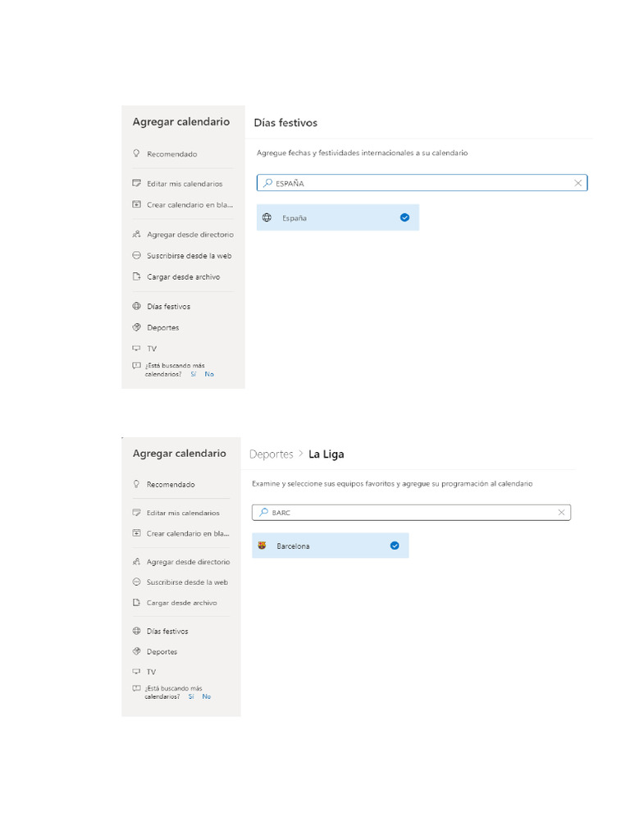The image size is (630, 840).
Task: Click Cargar desde archivo icon in the La Liga dialog
Action: tap(136, 602)
